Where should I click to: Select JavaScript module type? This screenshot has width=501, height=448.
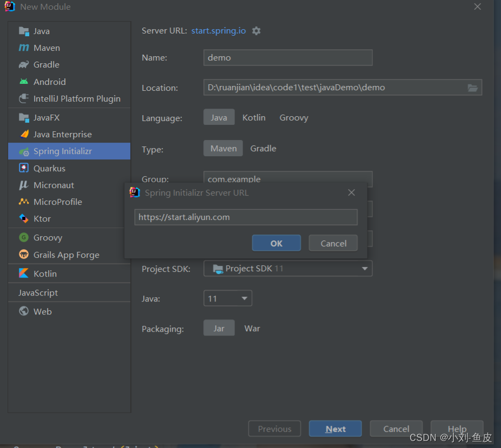point(69,293)
